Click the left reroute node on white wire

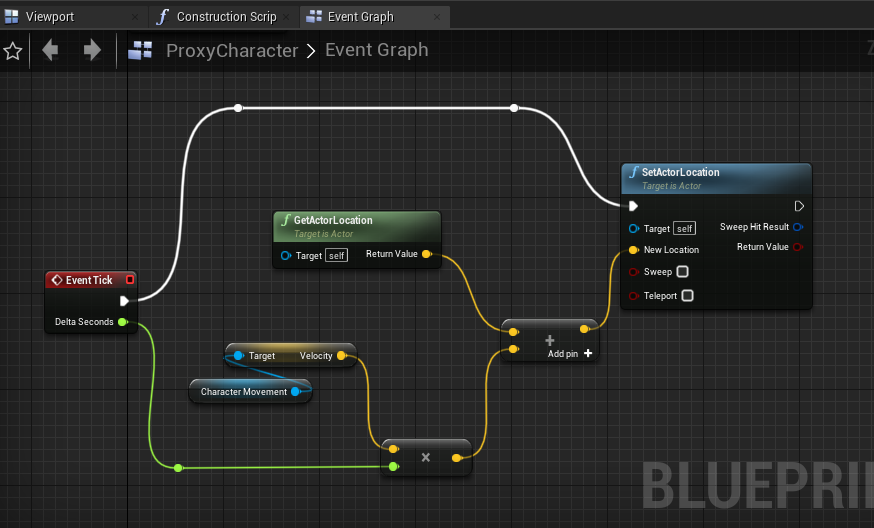coord(238,108)
